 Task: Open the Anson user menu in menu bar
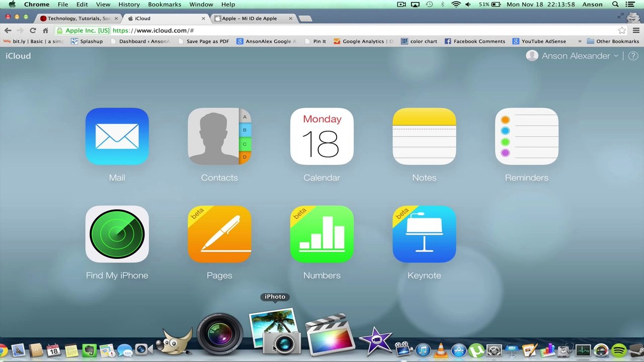pyautogui.click(x=592, y=5)
